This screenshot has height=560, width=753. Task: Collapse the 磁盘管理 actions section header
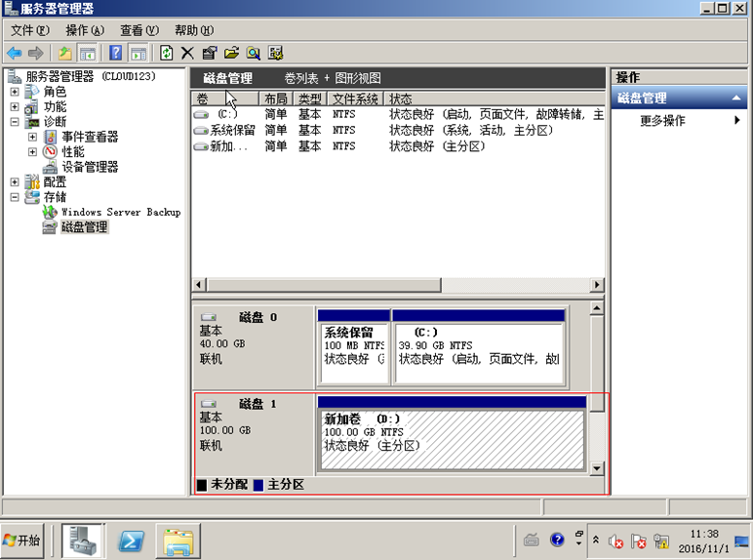click(x=736, y=99)
